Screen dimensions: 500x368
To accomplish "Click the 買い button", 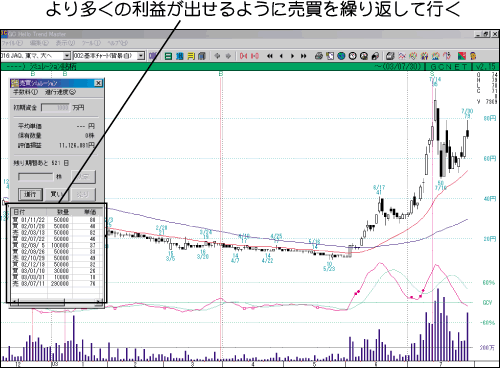I will [57, 194].
